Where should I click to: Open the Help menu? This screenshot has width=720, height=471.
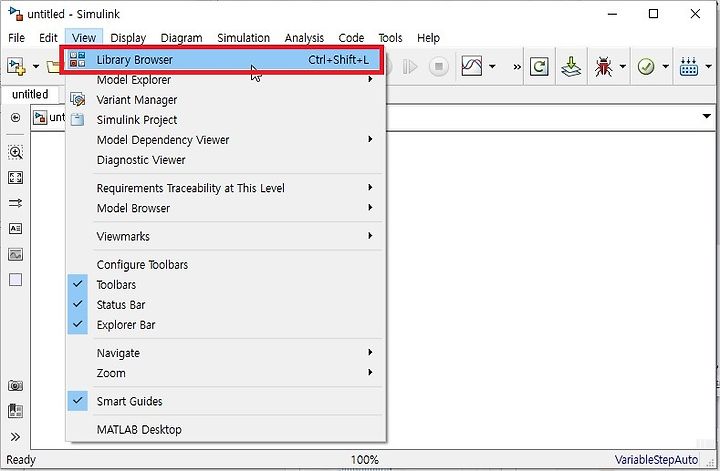tap(428, 38)
